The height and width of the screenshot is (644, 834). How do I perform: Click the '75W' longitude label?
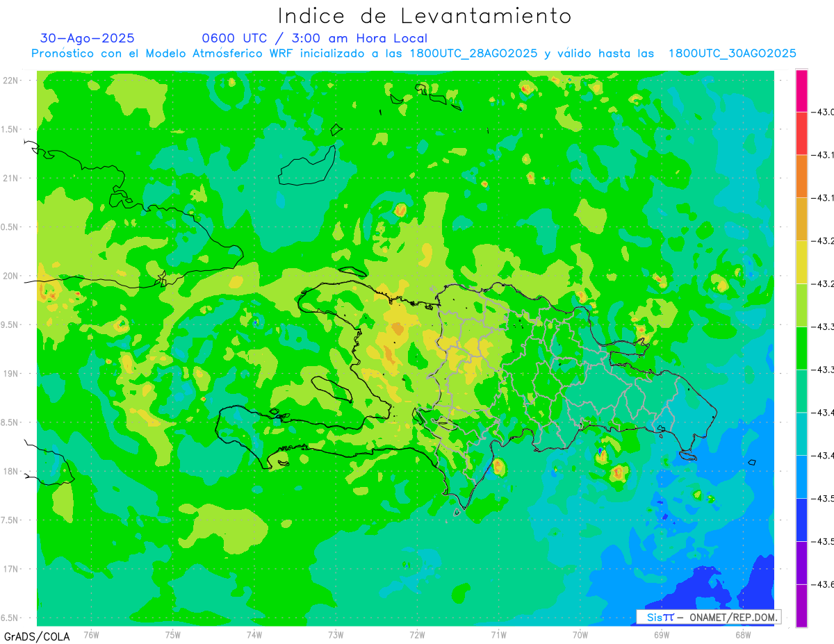coord(173,634)
